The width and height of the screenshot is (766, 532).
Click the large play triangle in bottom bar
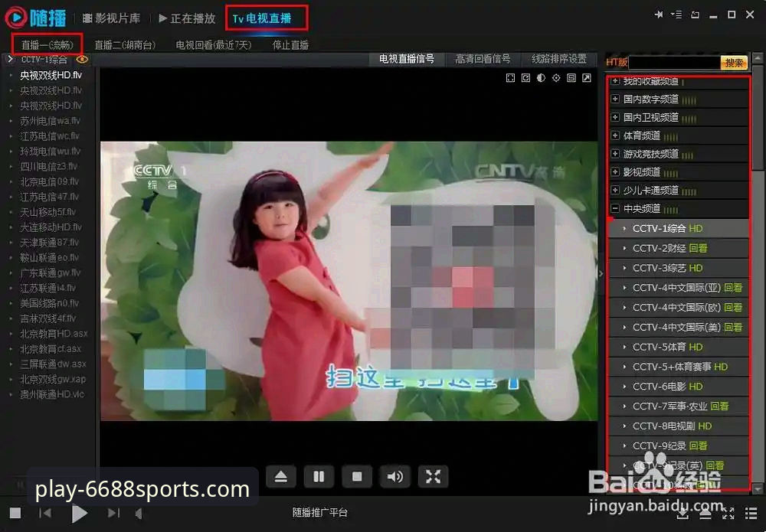point(79,513)
